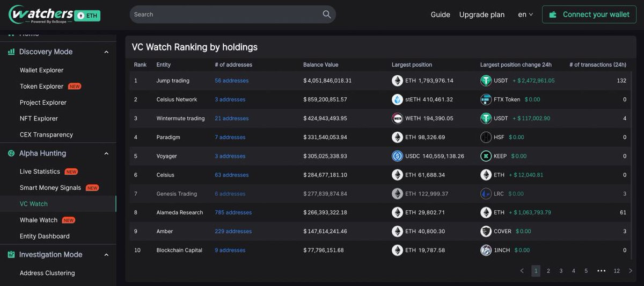Go to previous page arrow
This screenshot has width=644, height=286.
click(x=522, y=271)
